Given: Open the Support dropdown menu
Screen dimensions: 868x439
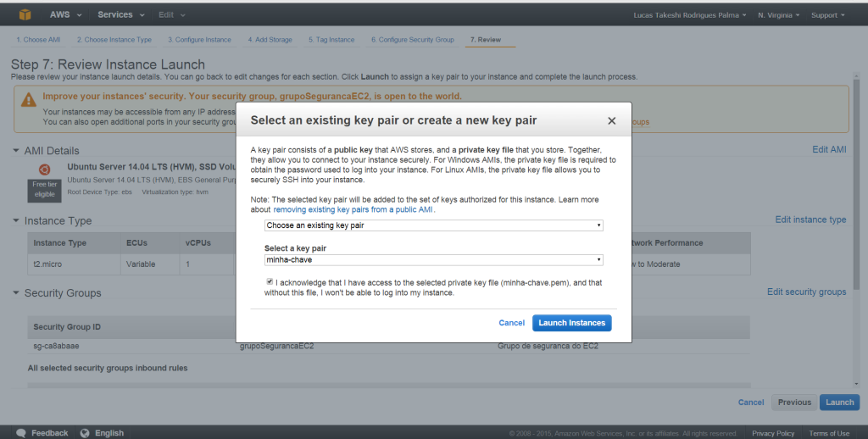Looking at the screenshot, I should pyautogui.click(x=827, y=15).
